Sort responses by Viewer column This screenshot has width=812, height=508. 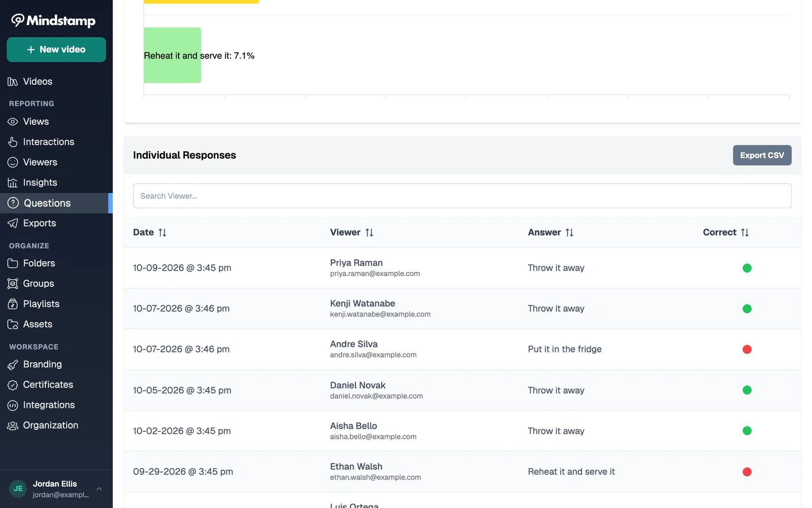tap(369, 233)
